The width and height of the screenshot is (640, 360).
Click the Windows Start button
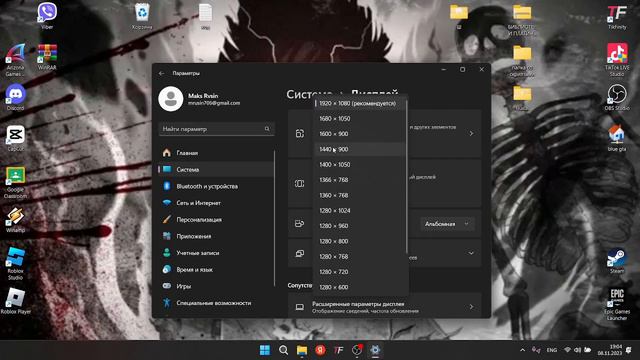click(265, 350)
